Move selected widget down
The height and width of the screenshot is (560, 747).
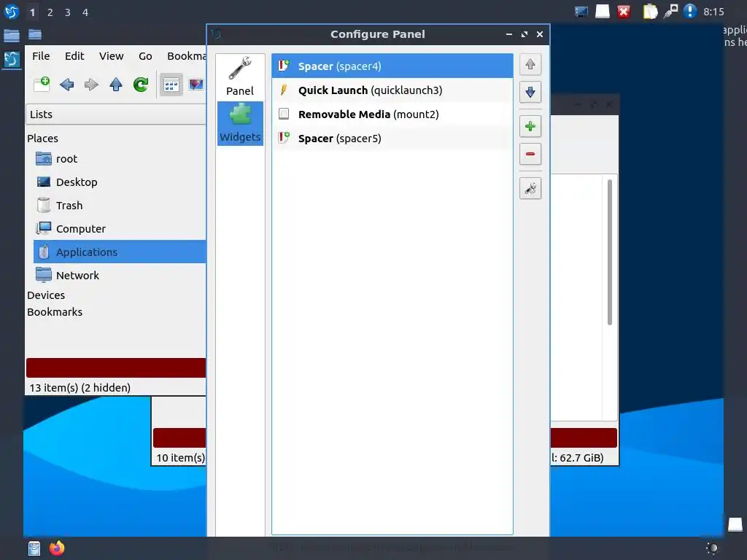530,92
